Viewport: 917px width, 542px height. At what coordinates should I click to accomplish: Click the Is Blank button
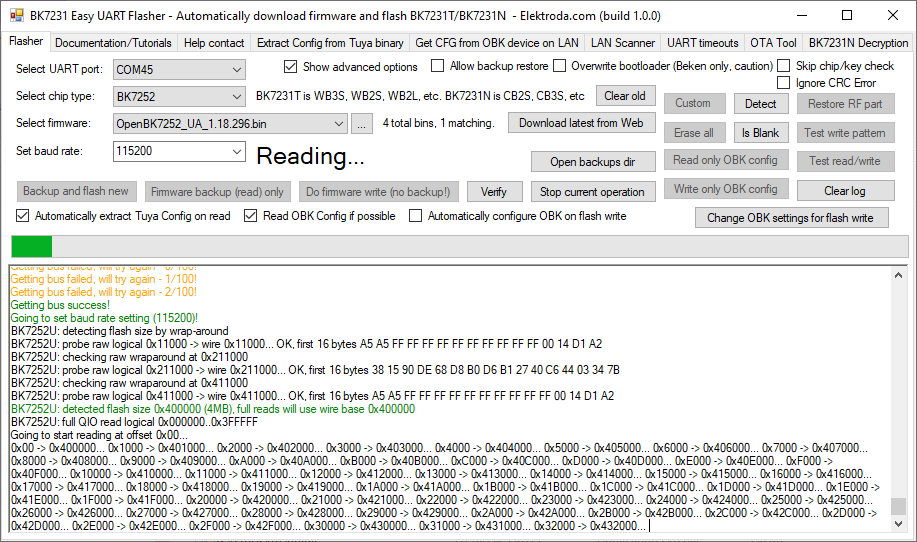click(761, 133)
